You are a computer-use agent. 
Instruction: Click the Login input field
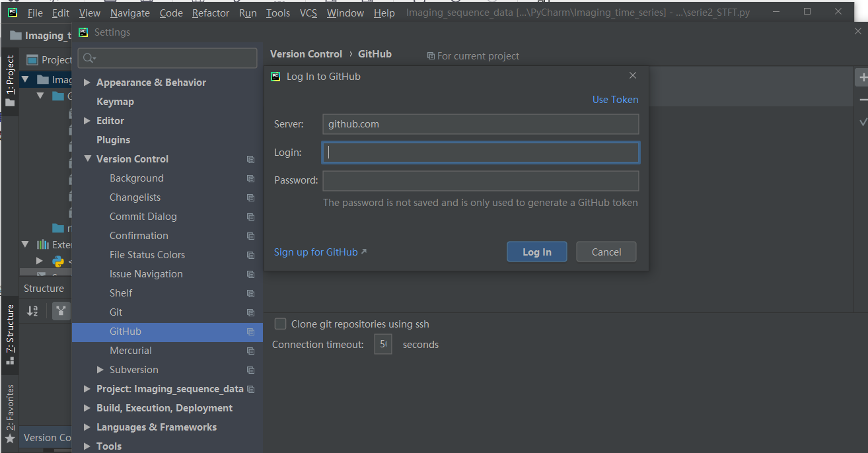[481, 153]
